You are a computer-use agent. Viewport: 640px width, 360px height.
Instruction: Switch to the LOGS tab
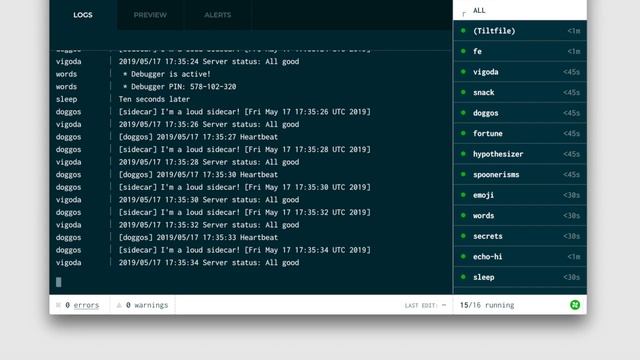pos(83,15)
